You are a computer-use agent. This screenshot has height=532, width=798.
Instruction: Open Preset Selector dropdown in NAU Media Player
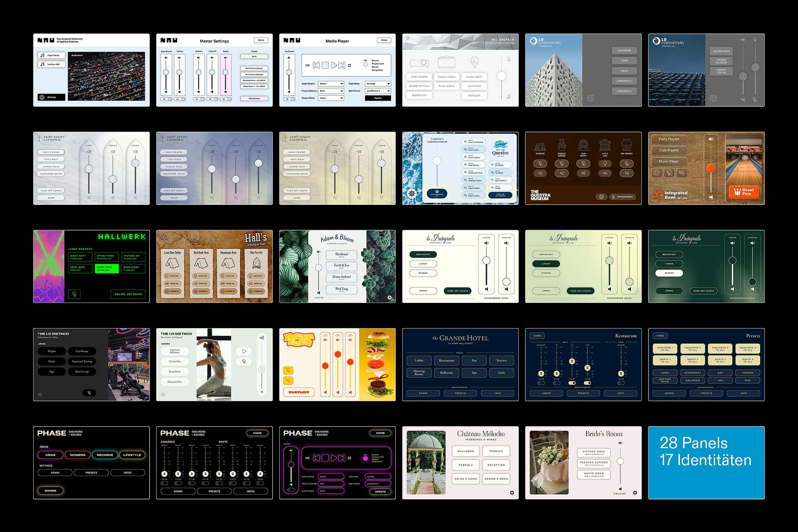tap(331, 90)
